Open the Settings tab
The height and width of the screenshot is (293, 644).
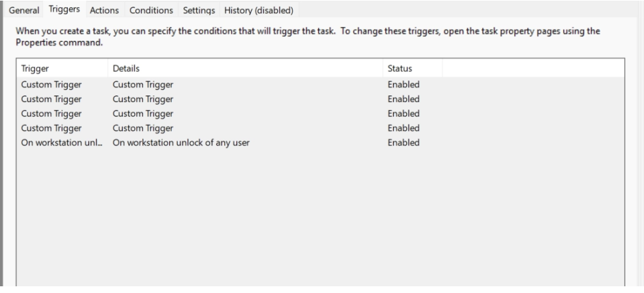[x=199, y=10]
